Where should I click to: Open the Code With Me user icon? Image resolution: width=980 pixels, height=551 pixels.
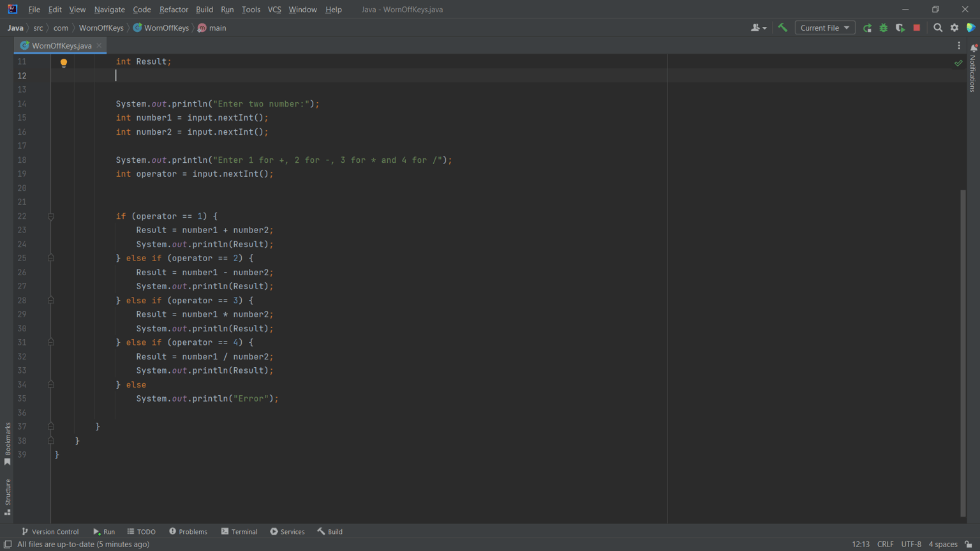[x=759, y=27]
